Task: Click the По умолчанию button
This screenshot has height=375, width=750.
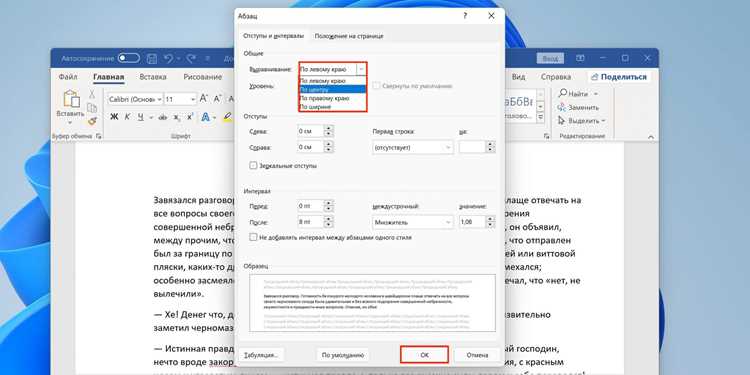Action: pyautogui.click(x=342, y=355)
